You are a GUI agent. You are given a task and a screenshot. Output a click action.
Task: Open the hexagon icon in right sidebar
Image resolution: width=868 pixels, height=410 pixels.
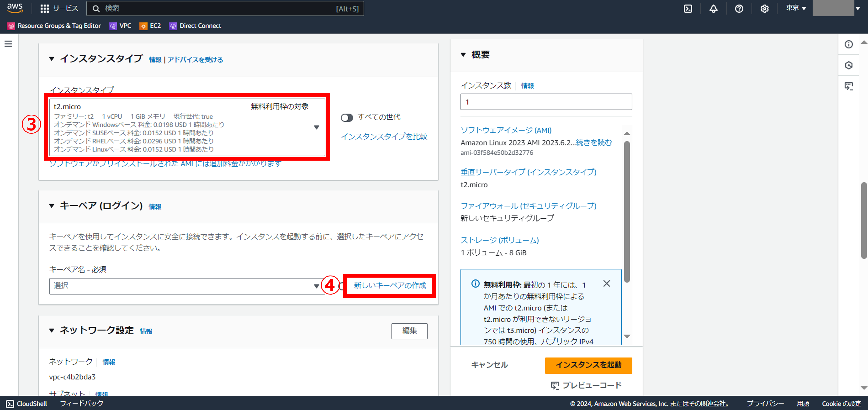848,65
